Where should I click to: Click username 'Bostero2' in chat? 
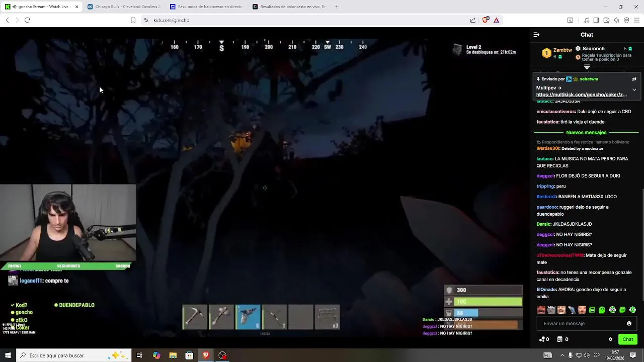[546, 197]
